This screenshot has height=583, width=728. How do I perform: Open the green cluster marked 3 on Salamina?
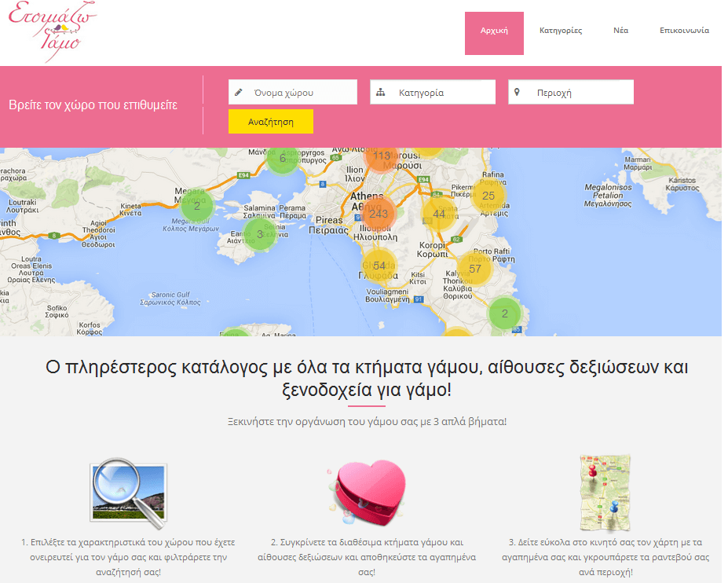tap(259, 234)
